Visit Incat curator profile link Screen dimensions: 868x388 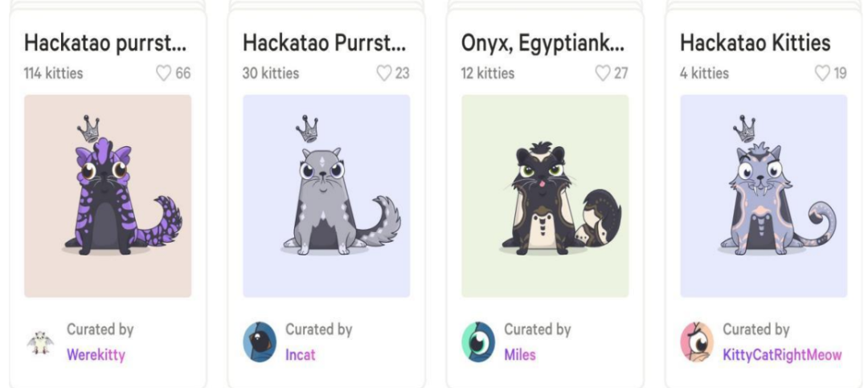(x=300, y=355)
